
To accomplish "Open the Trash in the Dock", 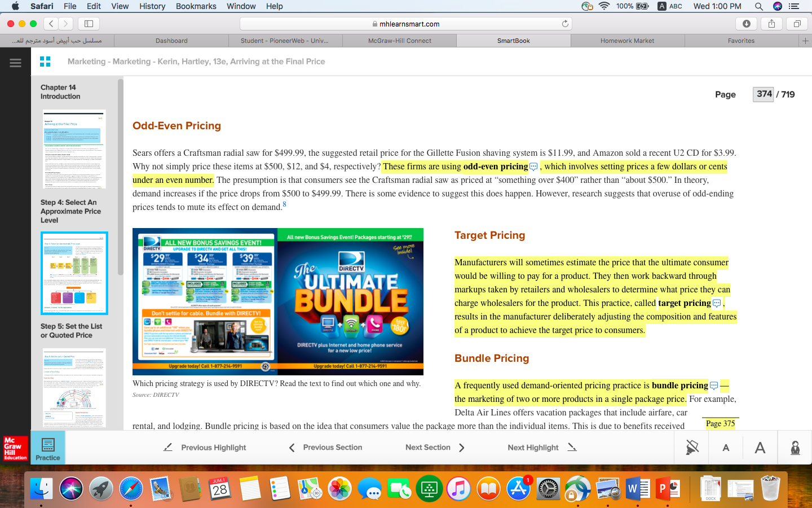I will (x=770, y=488).
